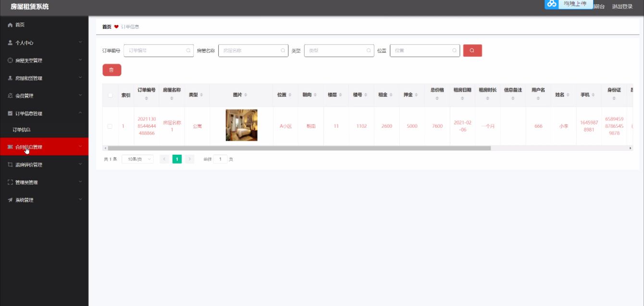Sort by 订单编号 column arrows
The width and height of the screenshot is (644, 306).
pyautogui.click(x=147, y=98)
